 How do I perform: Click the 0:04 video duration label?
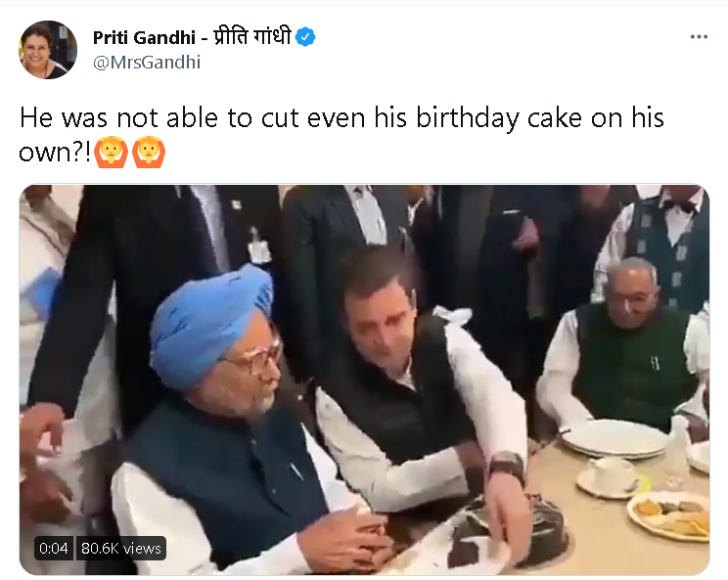point(53,549)
